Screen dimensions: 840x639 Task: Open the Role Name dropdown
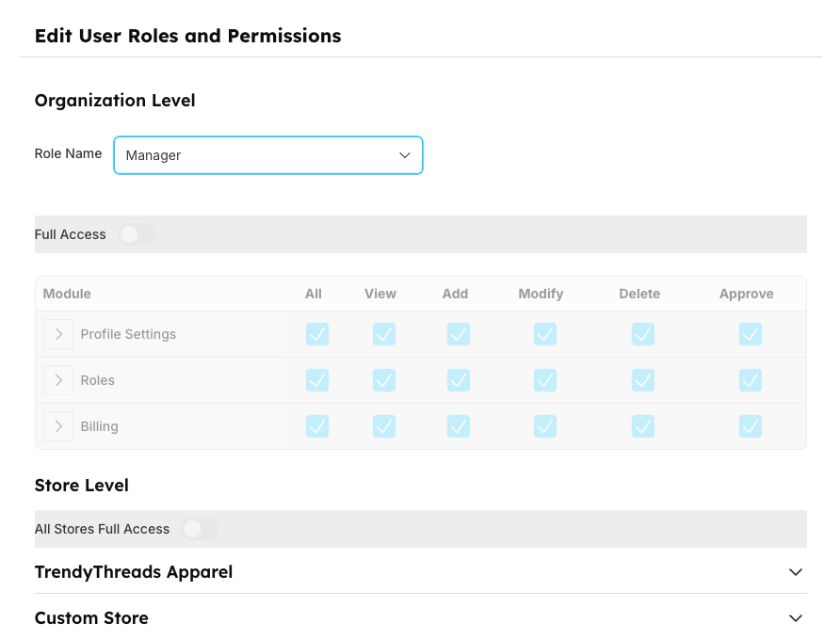tap(268, 155)
